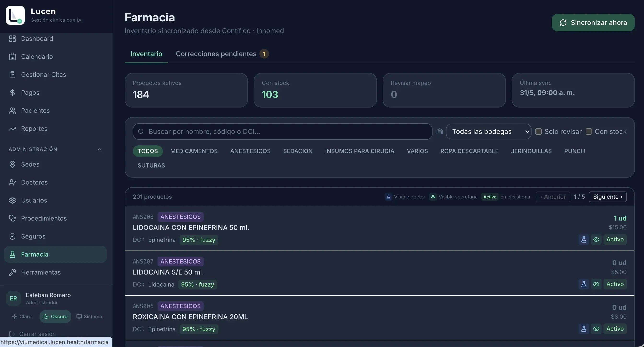Image resolution: width=644 pixels, height=347 pixels.
Task: Click the Calendario calendar icon
Action: (x=12, y=57)
